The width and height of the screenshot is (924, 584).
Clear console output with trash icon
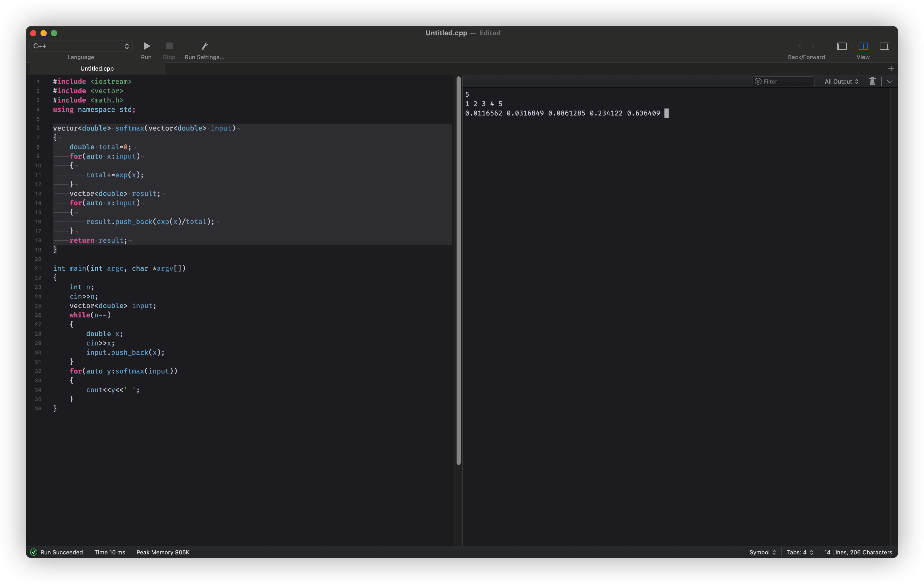[x=873, y=81]
